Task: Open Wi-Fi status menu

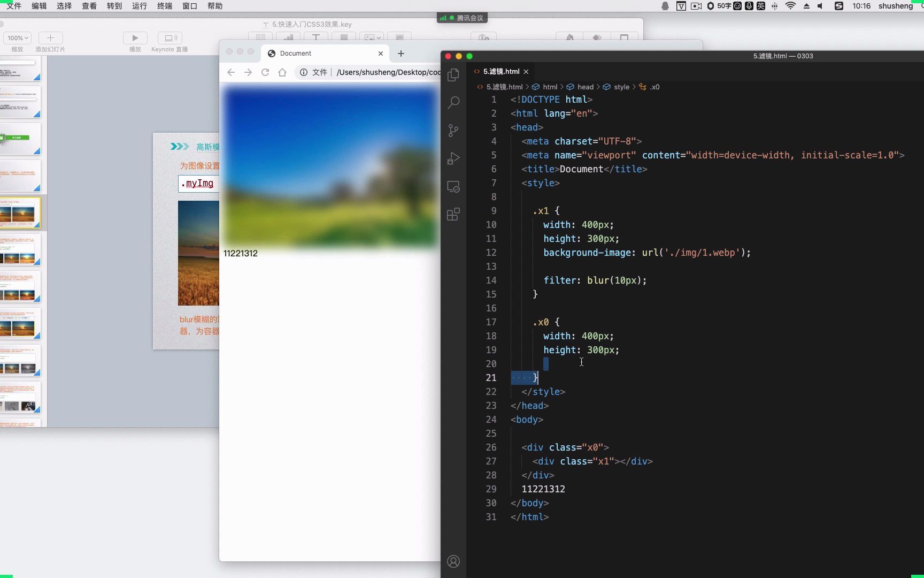Action: 790,6
